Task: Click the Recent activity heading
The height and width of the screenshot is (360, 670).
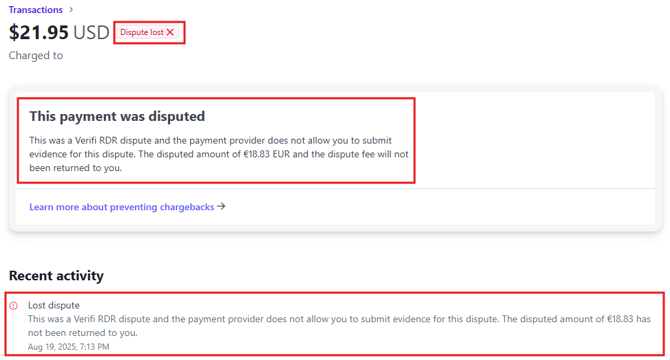Action: 56,275
